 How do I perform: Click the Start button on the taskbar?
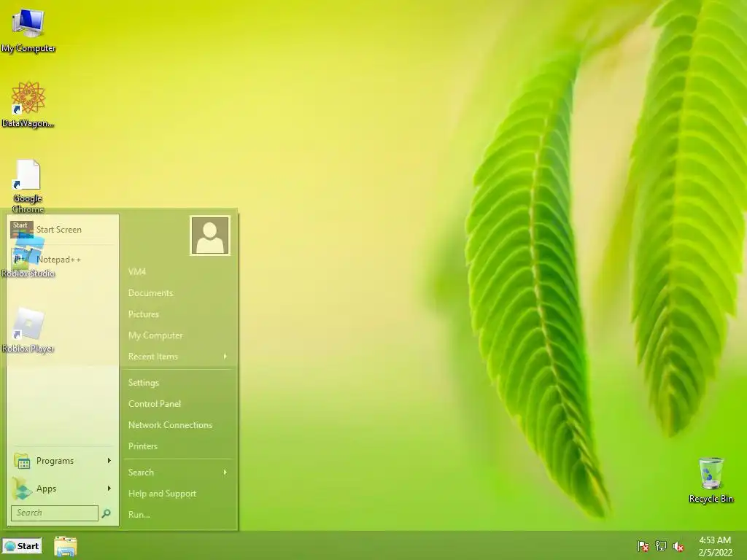click(22, 546)
